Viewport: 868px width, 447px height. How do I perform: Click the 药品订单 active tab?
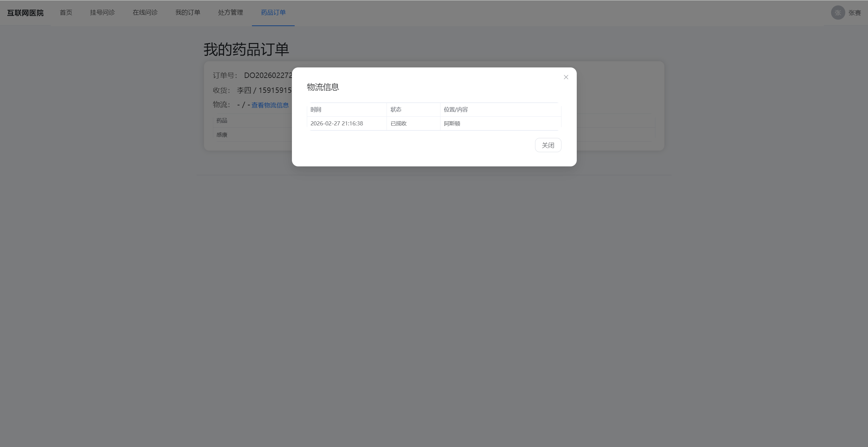[273, 13]
